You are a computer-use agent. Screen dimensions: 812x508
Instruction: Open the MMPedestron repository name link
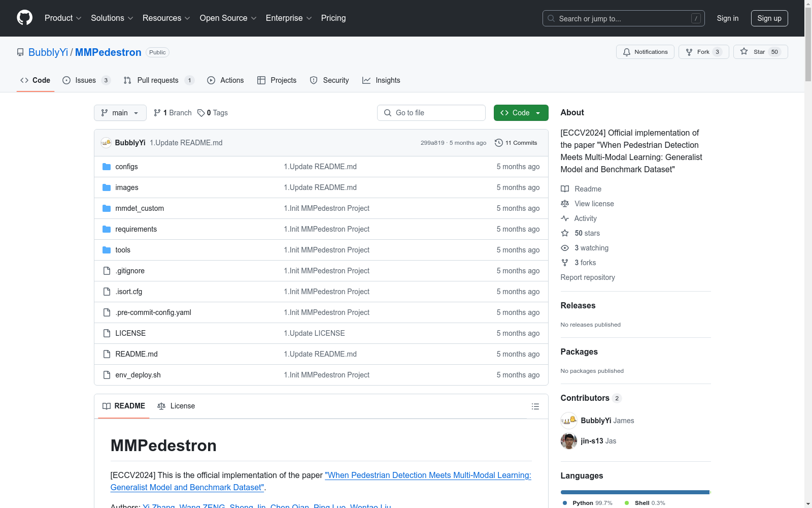coord(108,52)
